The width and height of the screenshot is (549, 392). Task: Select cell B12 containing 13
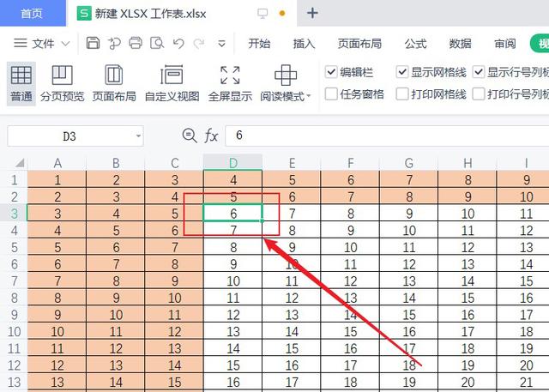116,365
